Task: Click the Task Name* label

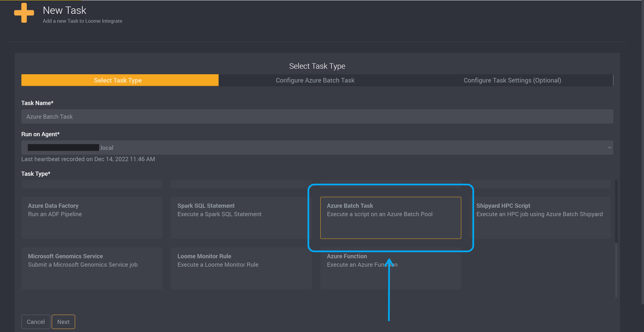Action: [x=37, y=103]
